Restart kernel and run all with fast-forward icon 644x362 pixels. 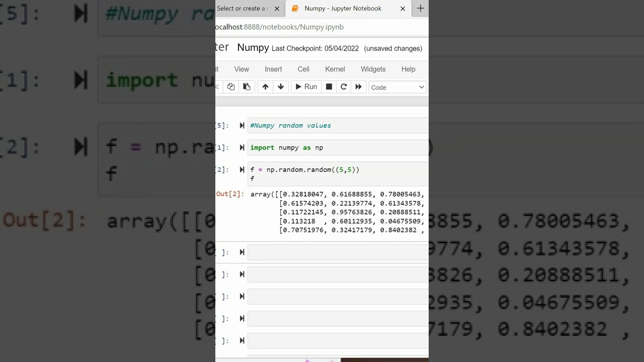click(358, 87)
